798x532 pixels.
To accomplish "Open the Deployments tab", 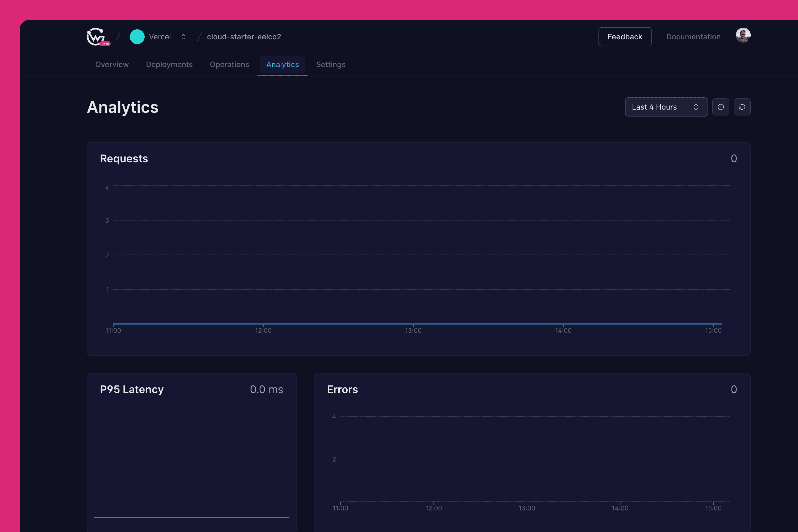I will click(169, 64).
